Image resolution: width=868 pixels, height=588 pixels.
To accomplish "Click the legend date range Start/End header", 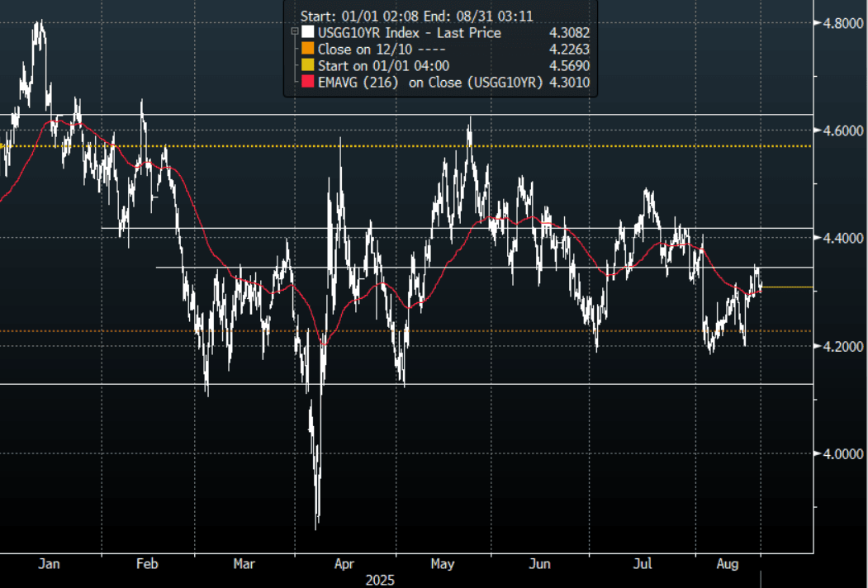I will click(x=417, y=16).
